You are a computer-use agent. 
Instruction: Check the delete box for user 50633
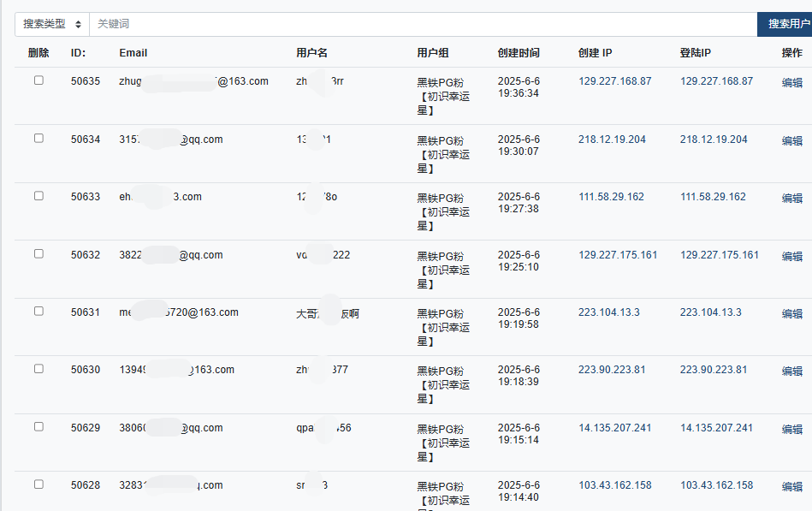coord(39,196)
